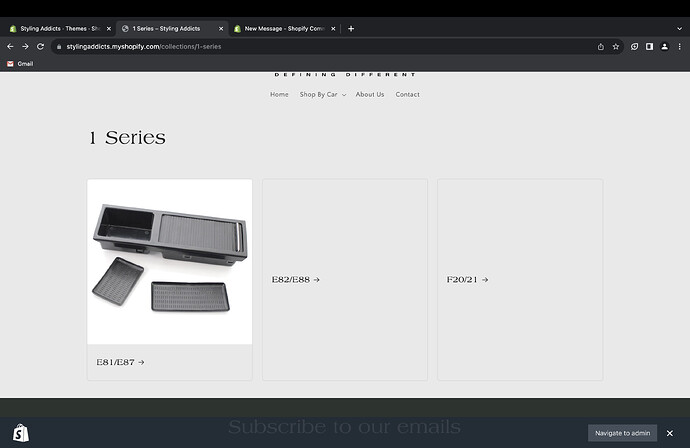Open the Chrome profile icon
Screen dimensions: 690x448
click(664, 47)
